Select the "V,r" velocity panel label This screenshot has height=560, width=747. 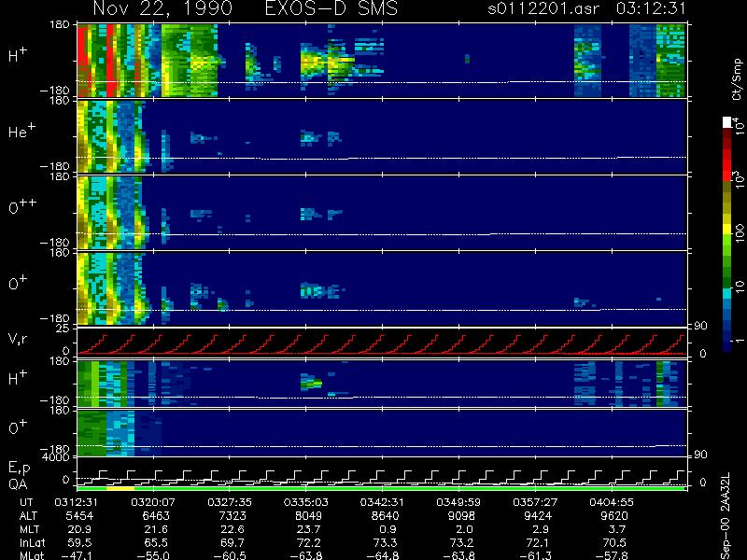point(18,339)
